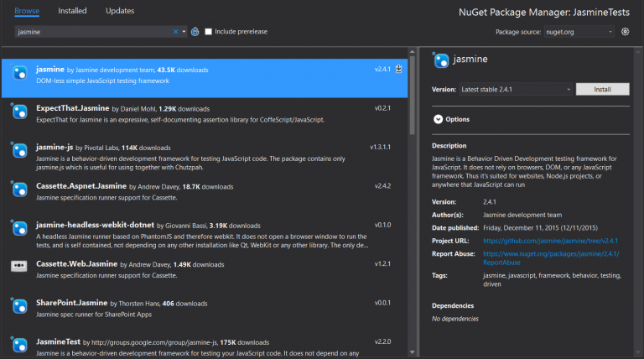Click the 'DOM-less simple JavaScript testing framework' description
Image resolution: width=644 pixels, height=359 pixels.
point(102,81)
